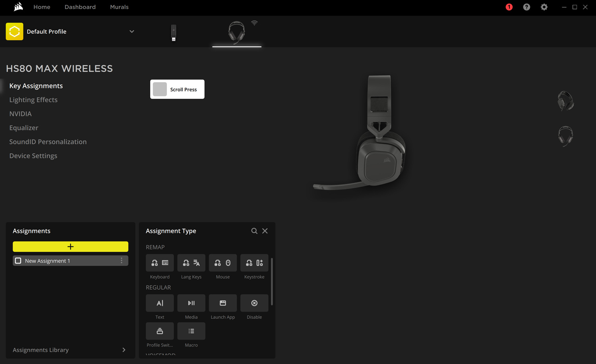
Task: Go to the Home tab
Action: click(42, 7)
